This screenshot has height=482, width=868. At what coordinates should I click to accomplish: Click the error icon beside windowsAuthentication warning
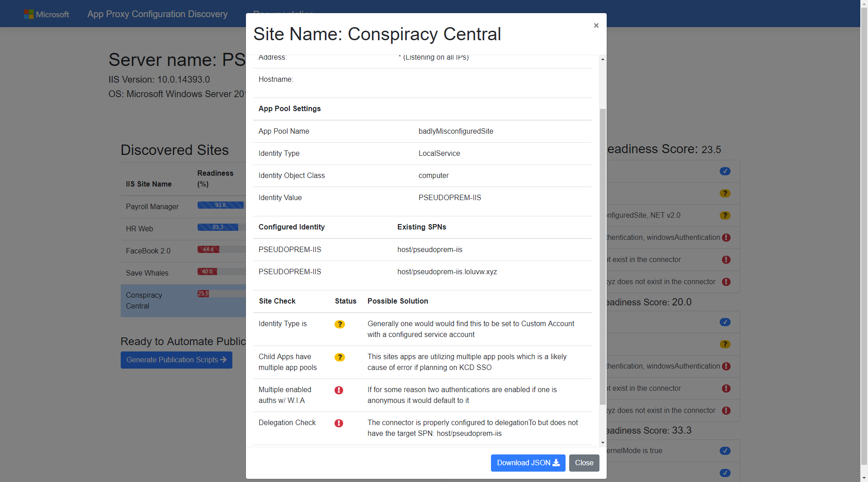(x=726, y=237)
